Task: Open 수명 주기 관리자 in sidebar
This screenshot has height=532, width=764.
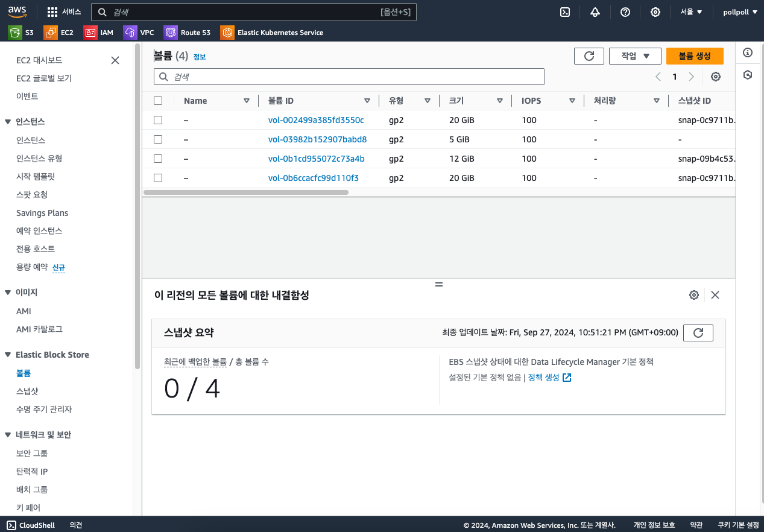Action: click(x=44, y=410)
